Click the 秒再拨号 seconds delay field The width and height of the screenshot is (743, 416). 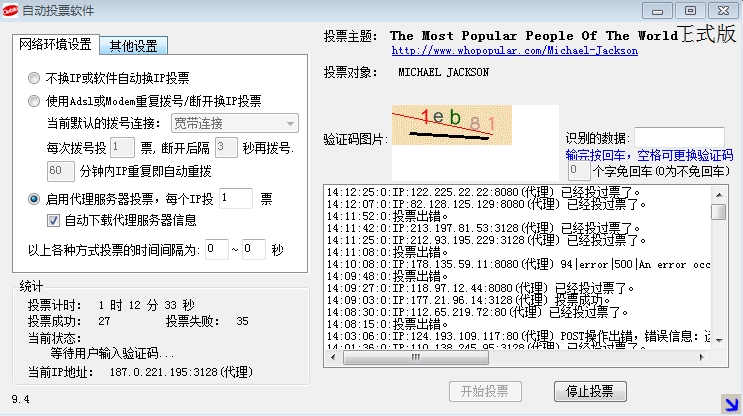226,147
